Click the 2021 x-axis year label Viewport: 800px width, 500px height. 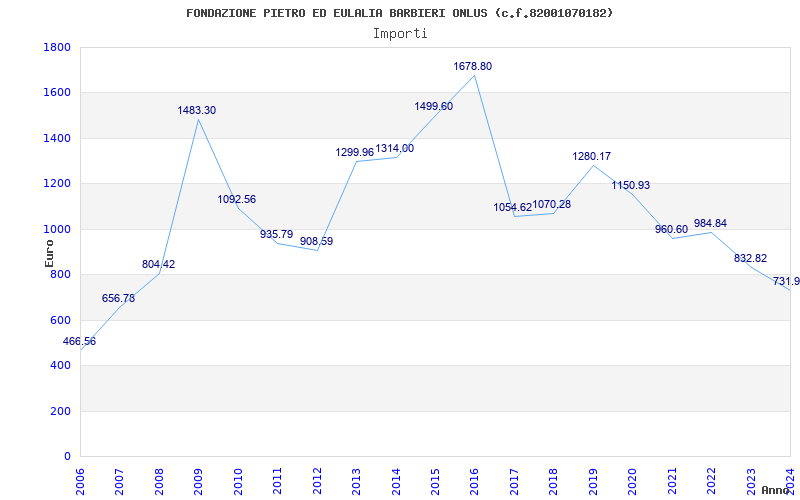click(x=672, y=482)
